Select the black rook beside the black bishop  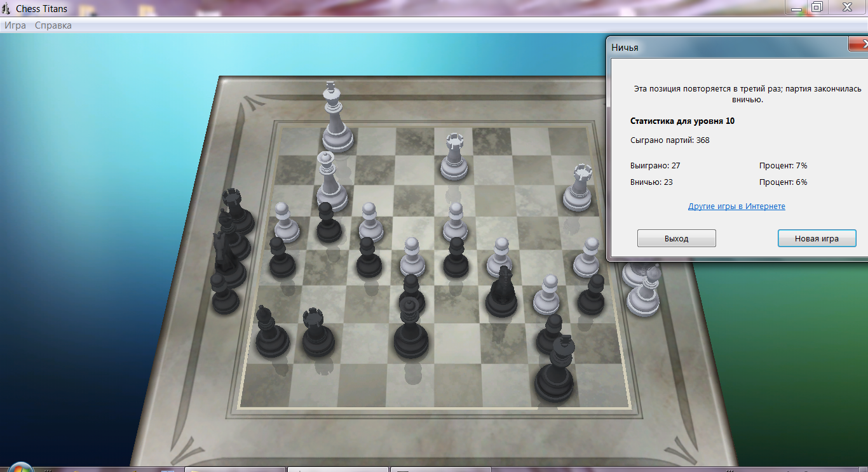point(318,334)
